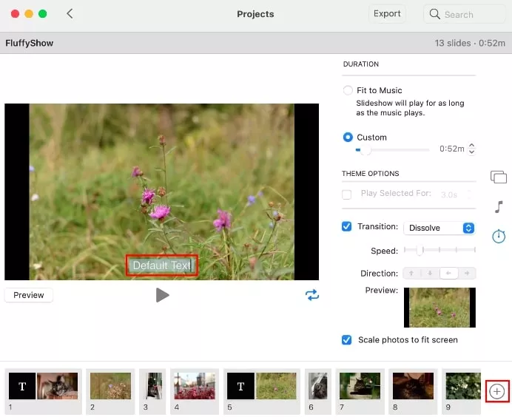Enable the Play Selected For checkbox
Image resolution: width=512 pixels, height=420 pixels.
pyautogui.click(x=346, y=194)
